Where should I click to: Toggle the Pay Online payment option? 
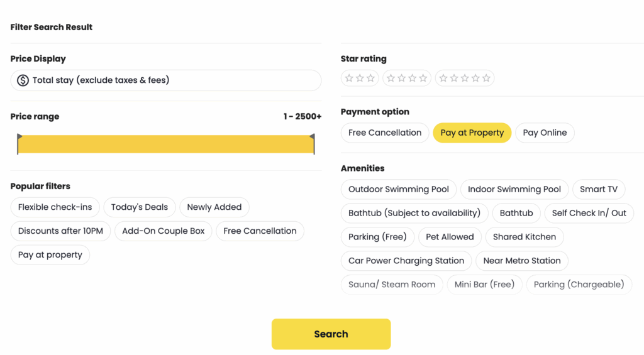point(545,133)
